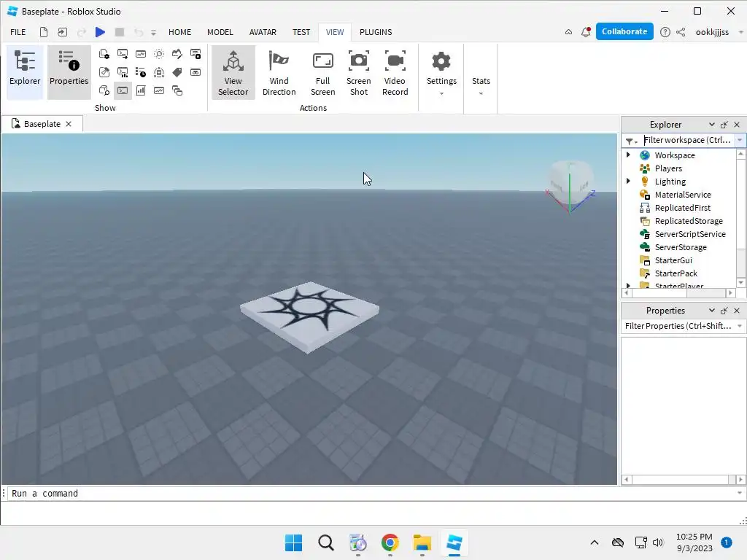The width and height of the screenshot is (747, 560).
Task: Open Chrome from the taskbar
Action: click(390, 542)
